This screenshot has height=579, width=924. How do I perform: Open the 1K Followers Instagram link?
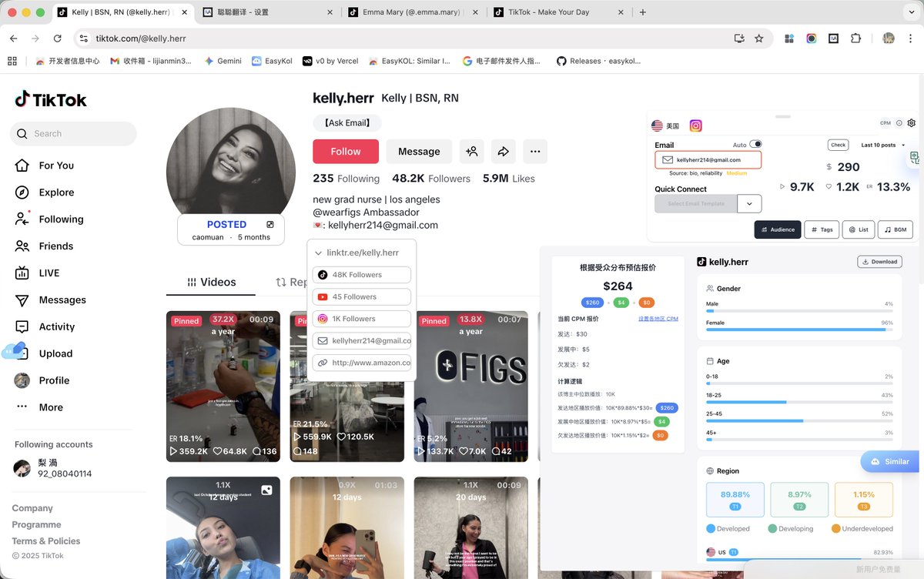click(x=362, y=319)
